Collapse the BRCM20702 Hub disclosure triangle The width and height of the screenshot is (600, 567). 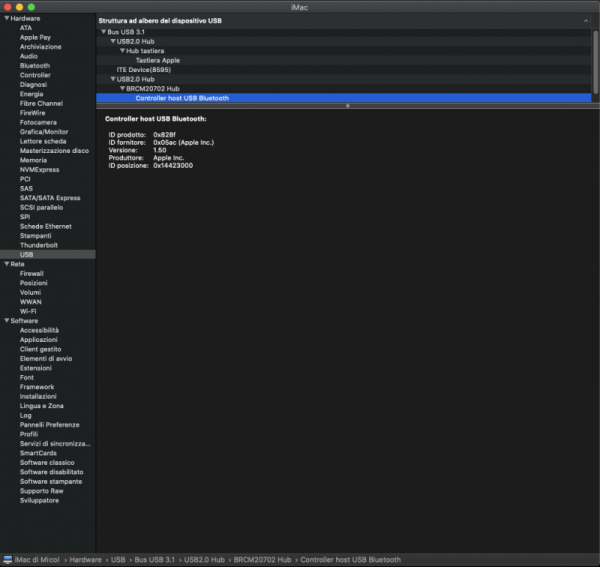pos(122,88)
